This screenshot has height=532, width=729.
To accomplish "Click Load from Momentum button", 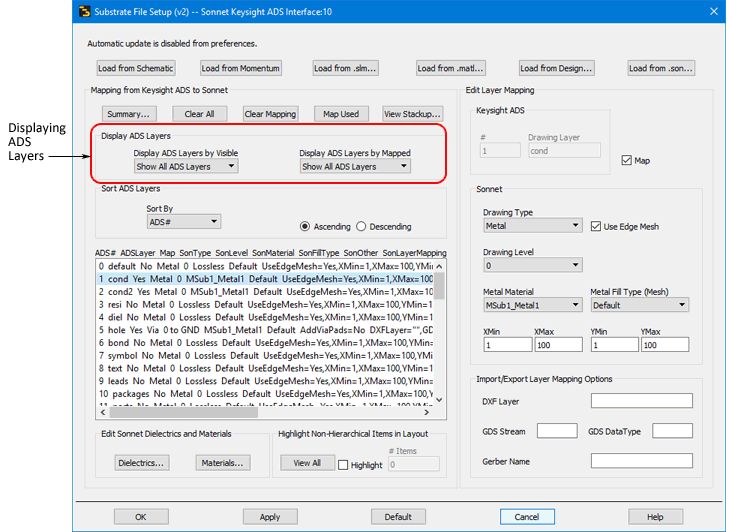I will tap(240, 68).
